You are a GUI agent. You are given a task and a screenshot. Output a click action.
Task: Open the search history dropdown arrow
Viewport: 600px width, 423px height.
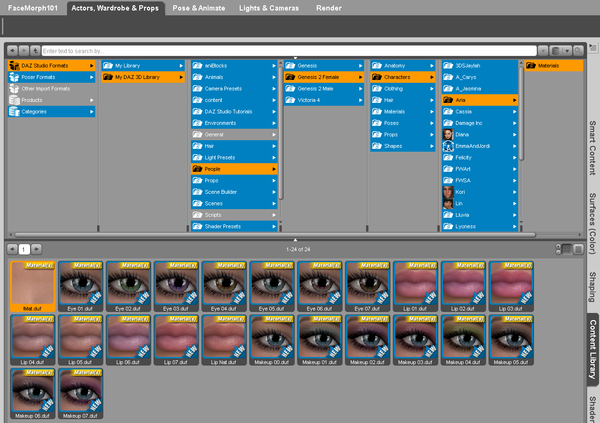[543, 51]
